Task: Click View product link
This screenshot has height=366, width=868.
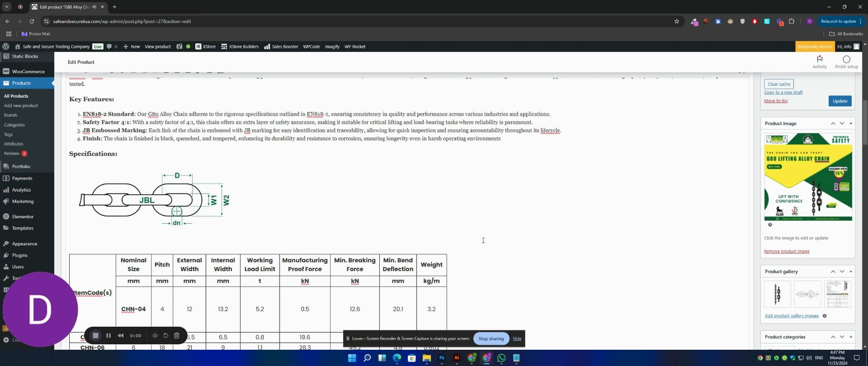Action: coord(158,46)
